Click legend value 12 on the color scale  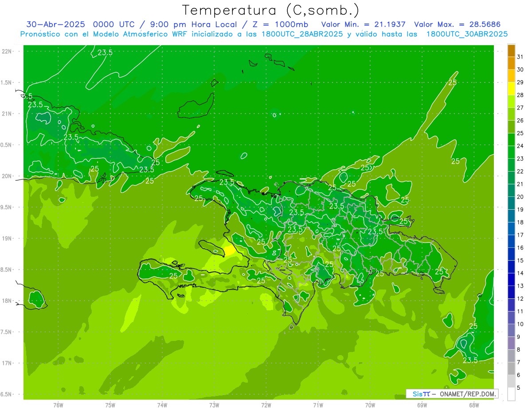tap(520, 299)
